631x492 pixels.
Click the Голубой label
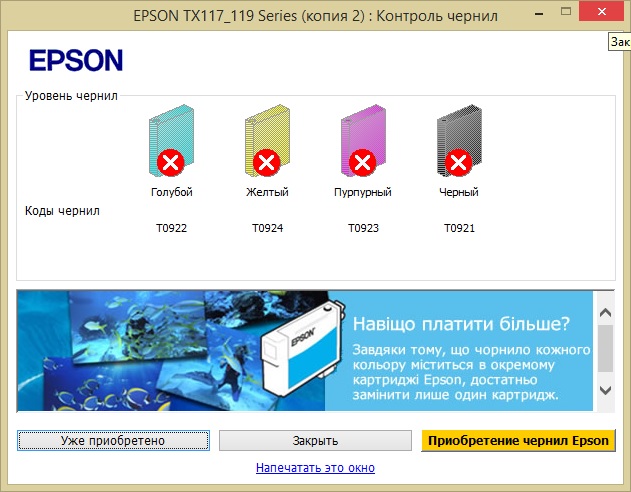171,192
